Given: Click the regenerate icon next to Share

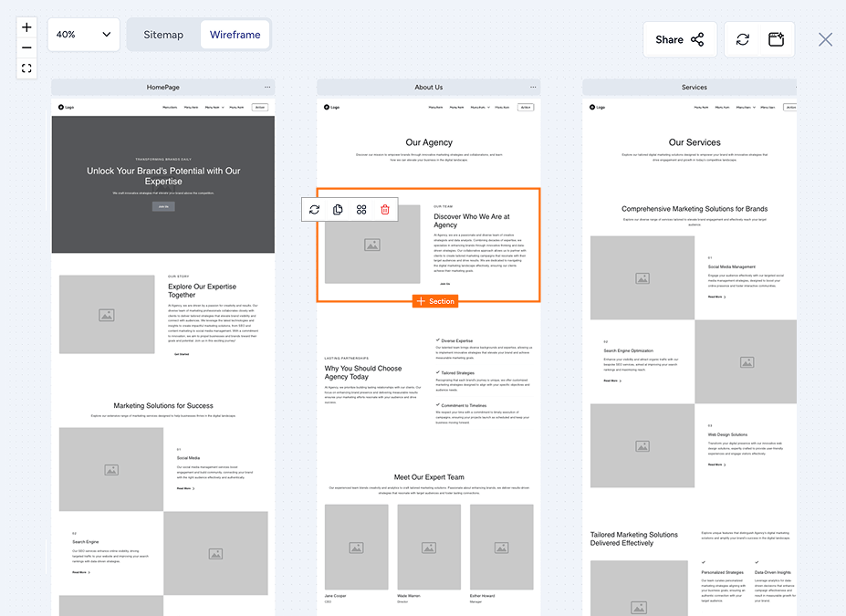Looking at the screenshot, I should 742,39.
